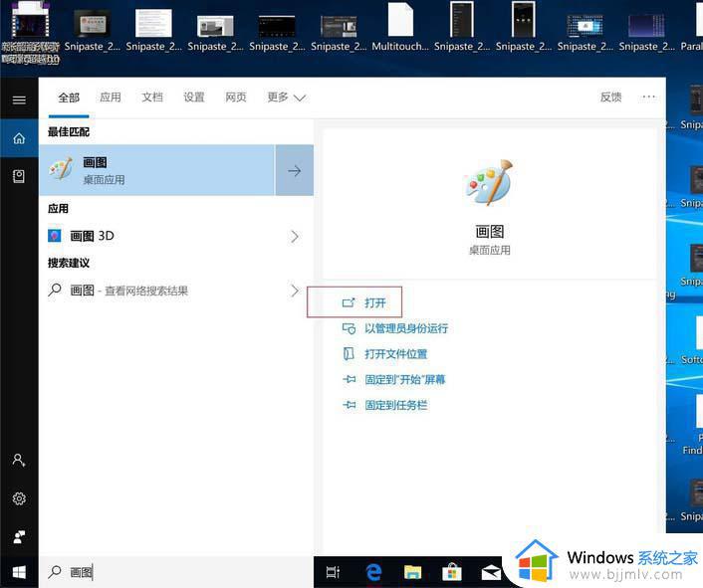Switch to the 设置 tab
The height and width of the screenshot is (588, 703).
tap(194, 98)
